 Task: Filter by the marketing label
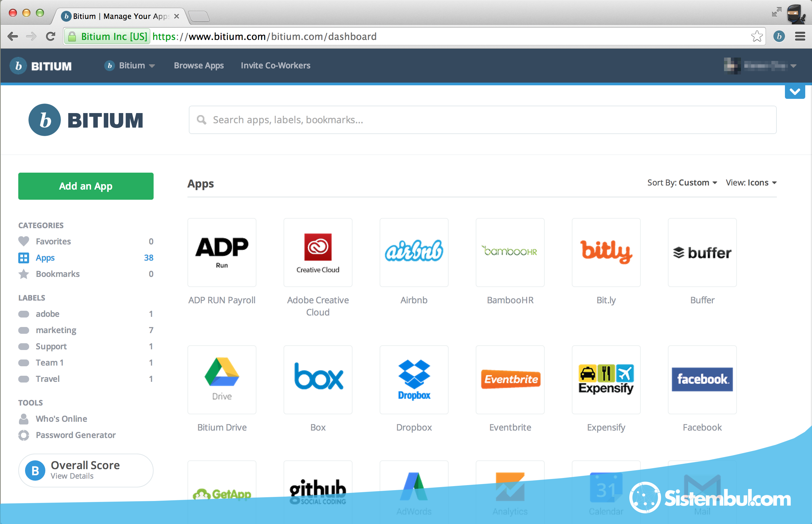point(86,330)
